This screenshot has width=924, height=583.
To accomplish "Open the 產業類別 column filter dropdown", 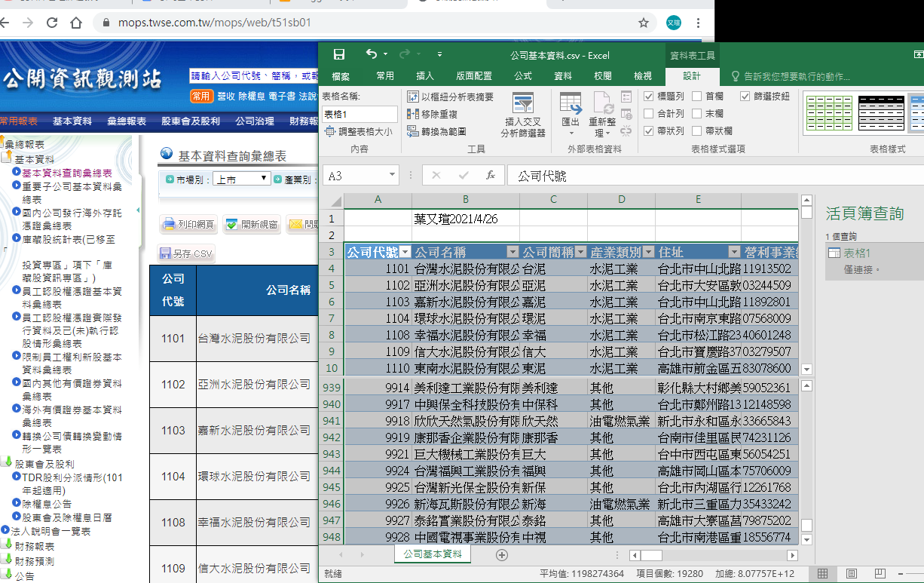I will [648, 252].
